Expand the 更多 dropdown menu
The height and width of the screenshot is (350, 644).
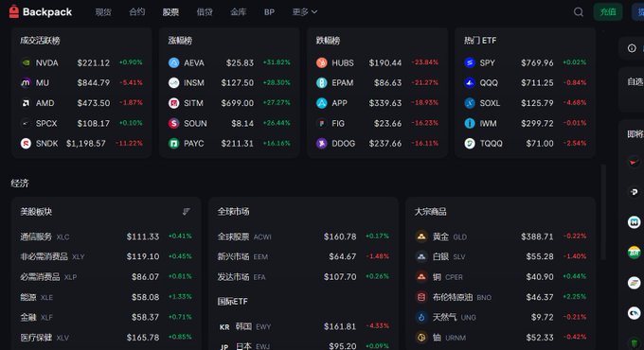point(305,12)
